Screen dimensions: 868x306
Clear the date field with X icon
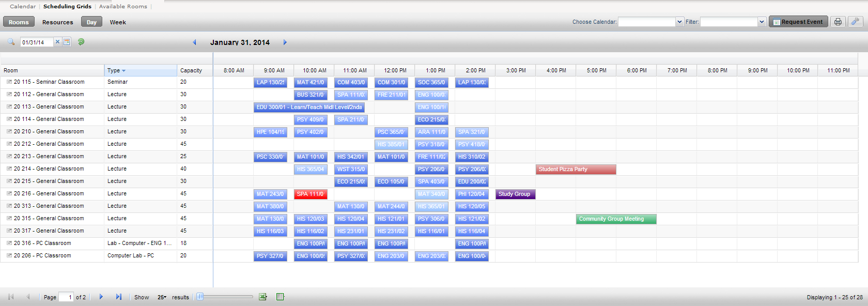point(57,42)
